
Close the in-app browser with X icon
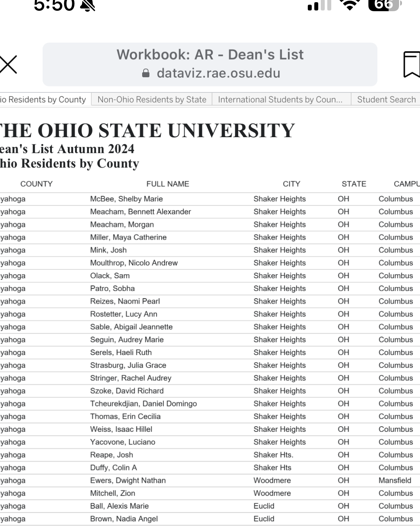8,65
